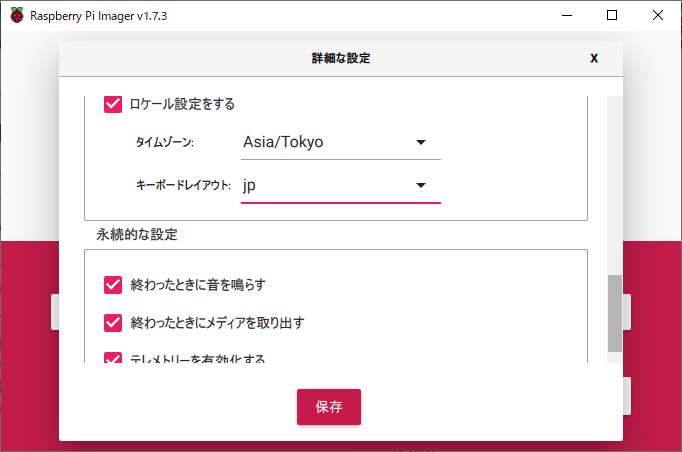Click the タイムゾーン label
The image size is (682, 452).
165,143
